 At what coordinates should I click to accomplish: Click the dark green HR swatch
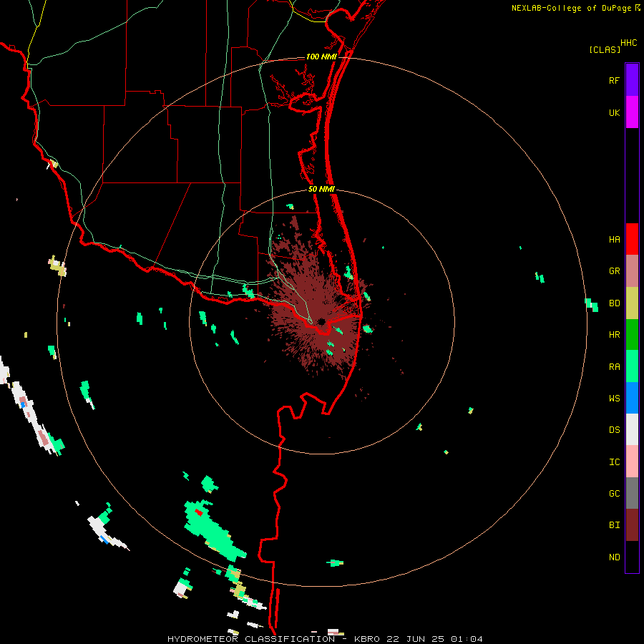pos(632,335)
